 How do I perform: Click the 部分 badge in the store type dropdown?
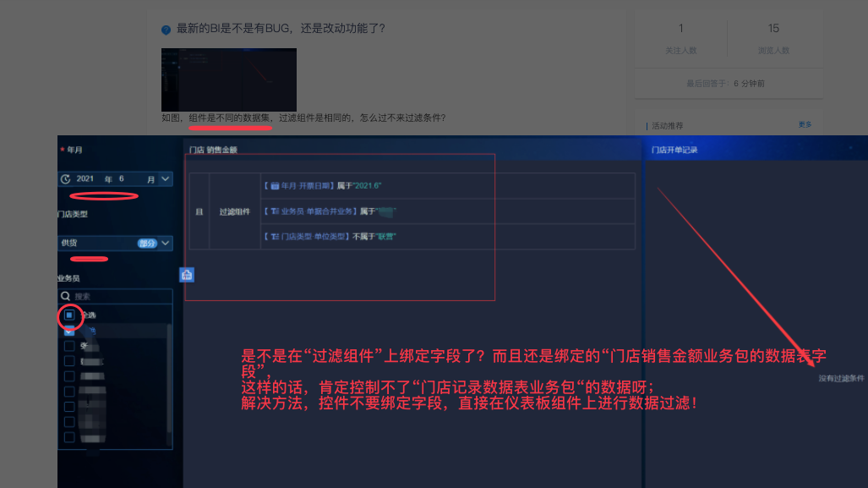[147, 244]
